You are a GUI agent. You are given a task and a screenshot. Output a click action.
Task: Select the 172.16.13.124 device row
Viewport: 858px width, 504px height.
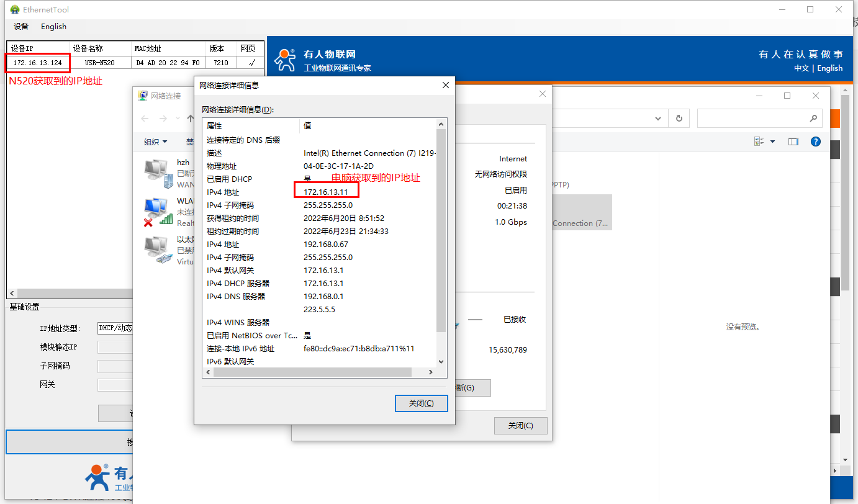coord(38,63)
